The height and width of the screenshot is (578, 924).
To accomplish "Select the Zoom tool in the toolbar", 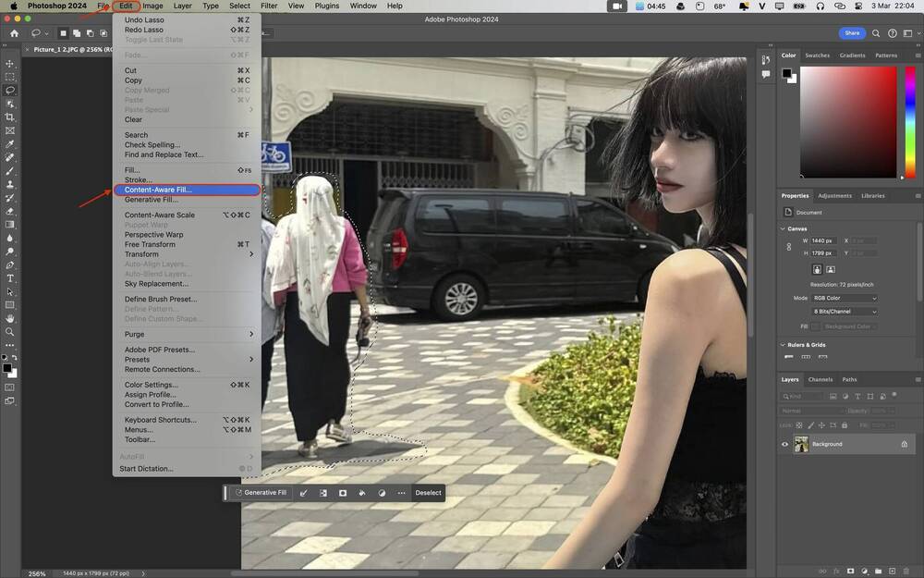I will [x=9, y=332].
